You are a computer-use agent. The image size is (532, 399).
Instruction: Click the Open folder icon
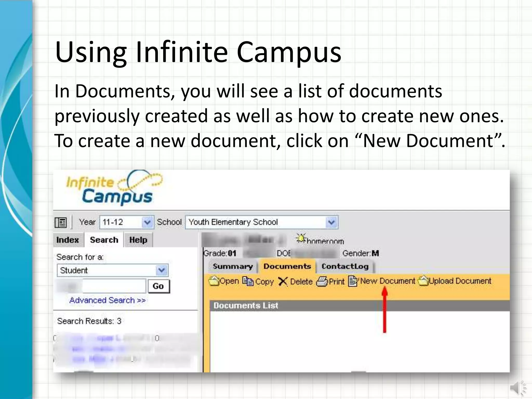coord(214,281)
